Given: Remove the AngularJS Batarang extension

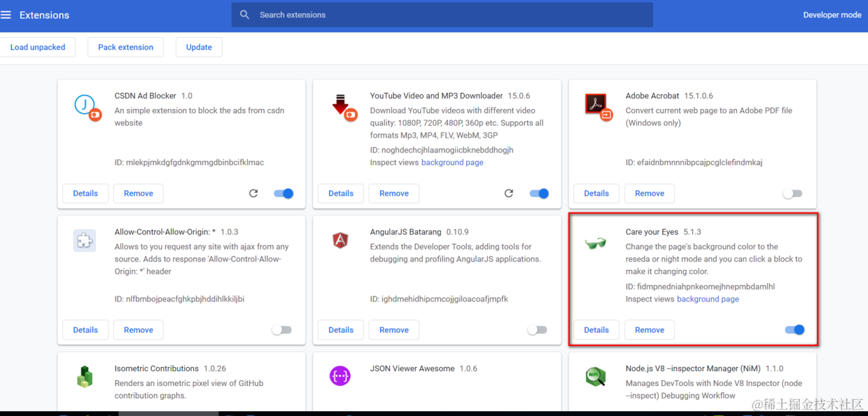Looking at the screenshot, I should click(x=394, y=330).
